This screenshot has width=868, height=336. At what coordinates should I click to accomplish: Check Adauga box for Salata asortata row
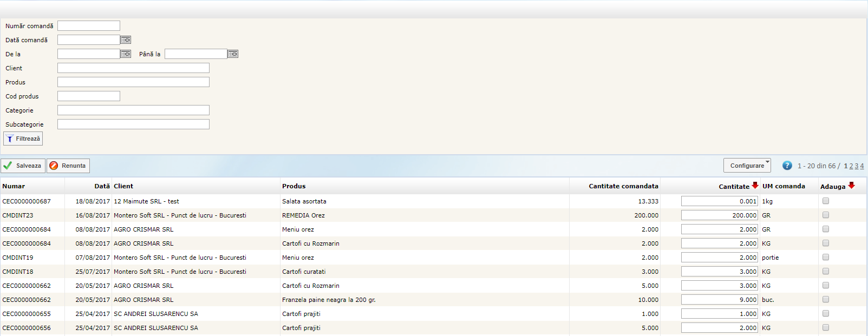(x=826, y=201)
